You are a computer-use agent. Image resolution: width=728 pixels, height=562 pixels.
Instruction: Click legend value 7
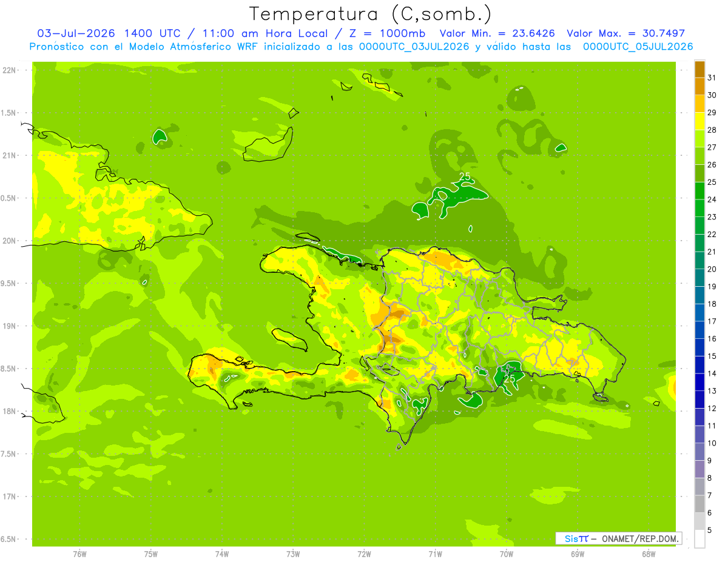710,495
